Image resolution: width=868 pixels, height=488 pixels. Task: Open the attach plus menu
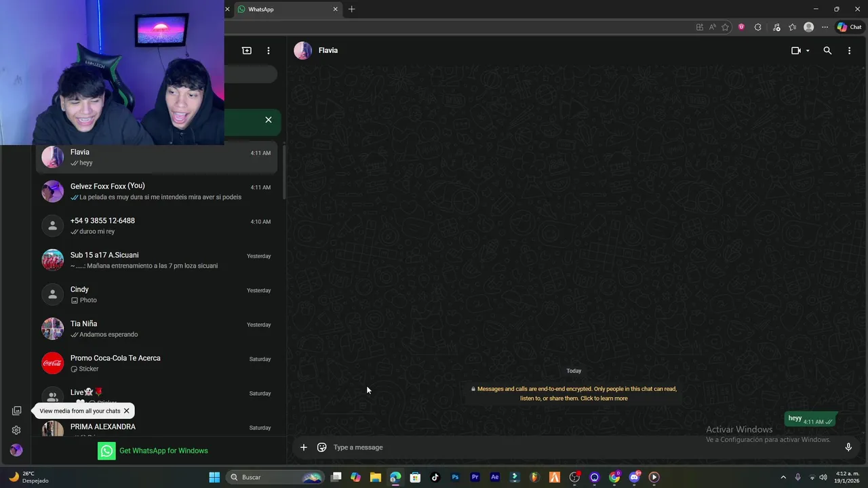(304, 447)
